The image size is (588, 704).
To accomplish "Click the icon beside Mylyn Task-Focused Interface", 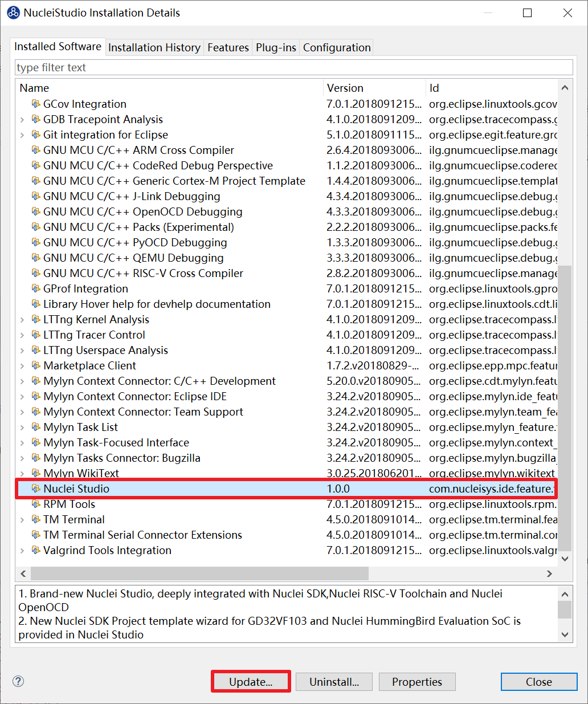I will (x=36, y=442).
